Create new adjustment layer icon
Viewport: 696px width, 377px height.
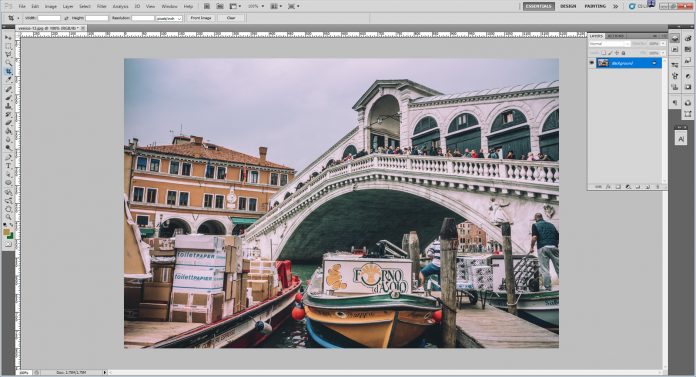coord(628,187)
